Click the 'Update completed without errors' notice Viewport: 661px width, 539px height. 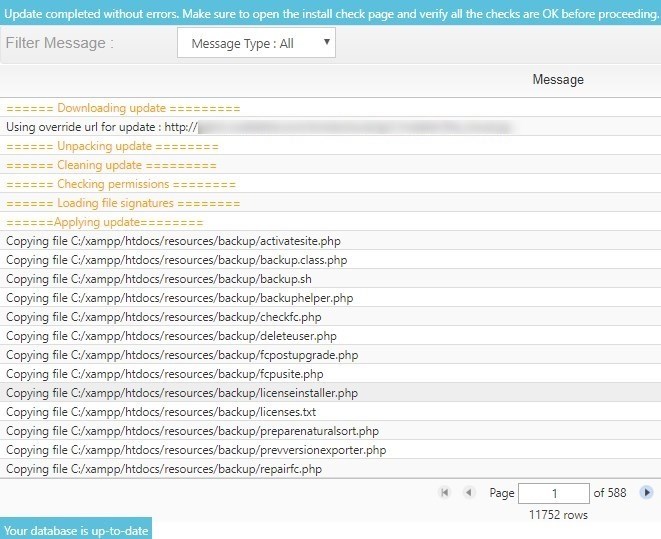pos(330,12)
